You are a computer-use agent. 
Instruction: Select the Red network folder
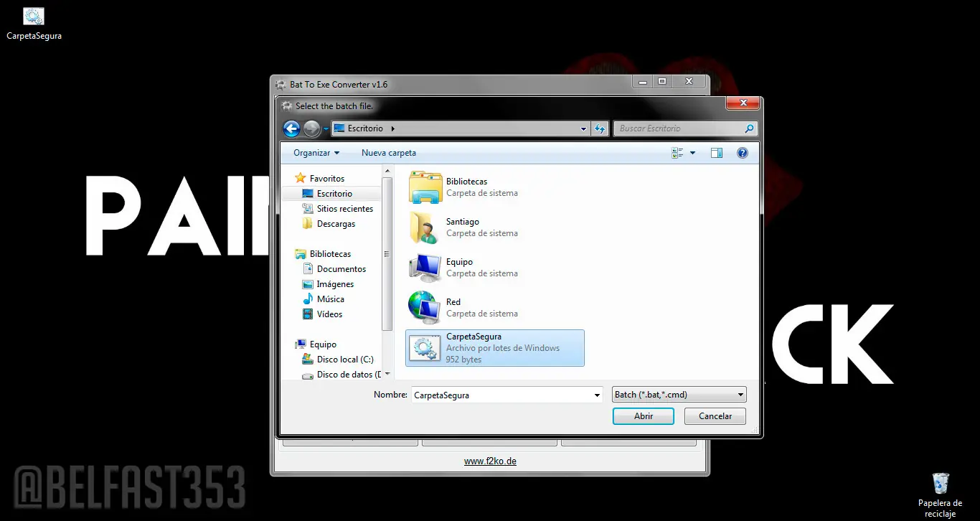tap(495, 308)
